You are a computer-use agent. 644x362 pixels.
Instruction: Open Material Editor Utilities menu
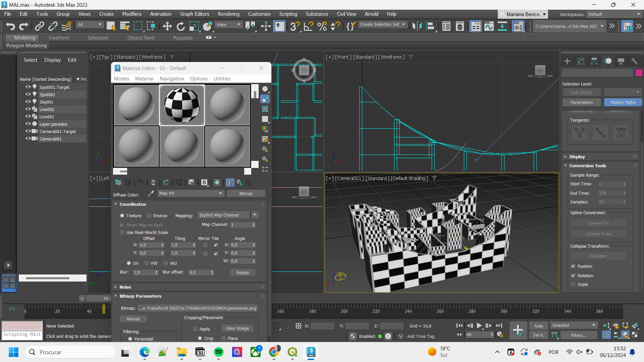pos(222,78)
